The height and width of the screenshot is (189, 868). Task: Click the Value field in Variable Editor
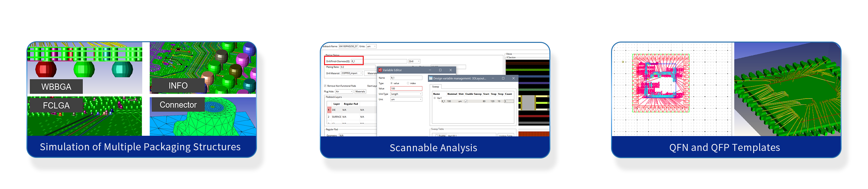click(406, 89)
